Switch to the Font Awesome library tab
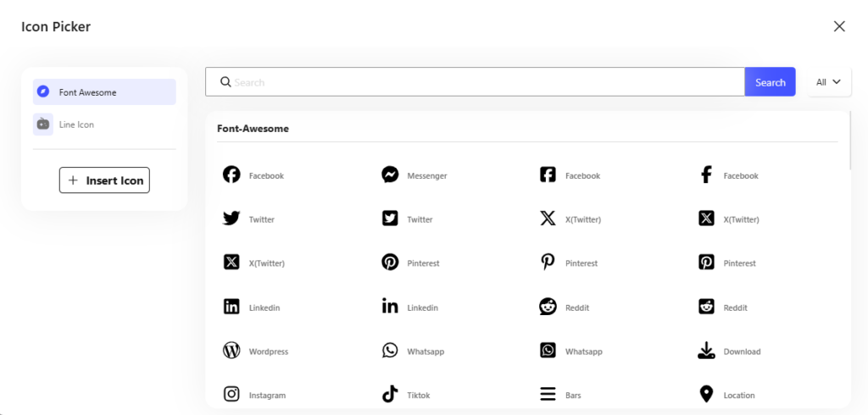This screenshot has width=868, height=415. (104, 91)
